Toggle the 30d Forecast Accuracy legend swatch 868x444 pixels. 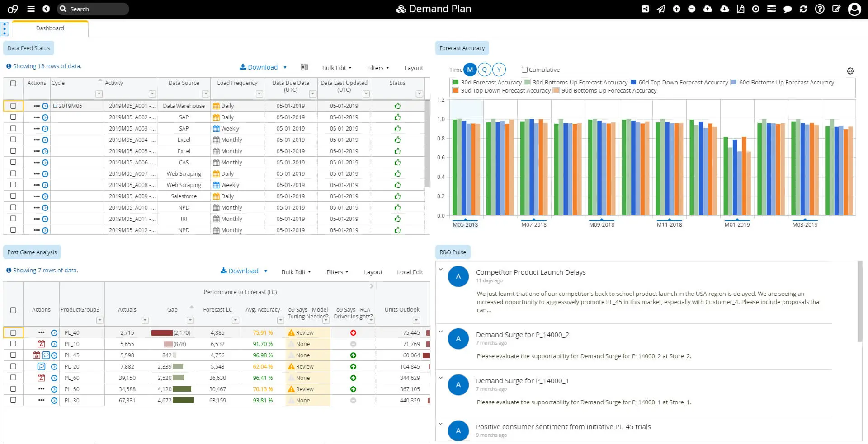pyautogui.click(x=455, y=82)
